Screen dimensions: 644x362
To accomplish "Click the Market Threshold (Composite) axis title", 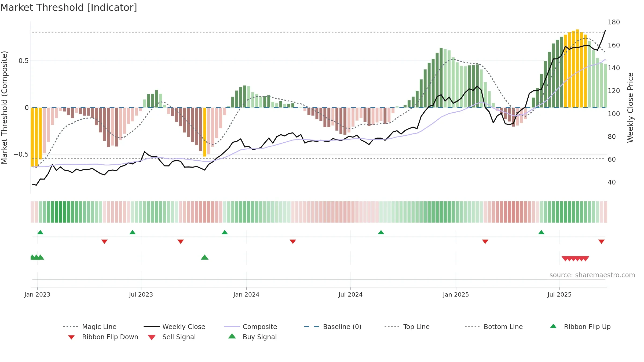I will (4, 108).
